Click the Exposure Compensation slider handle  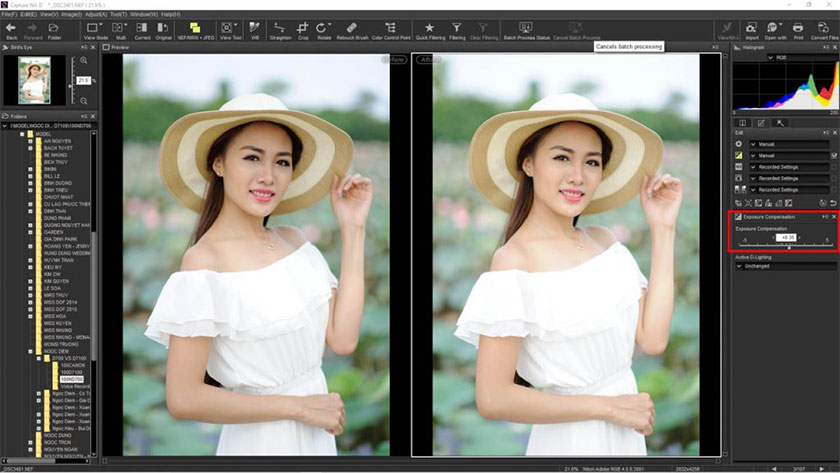(789, 246)
